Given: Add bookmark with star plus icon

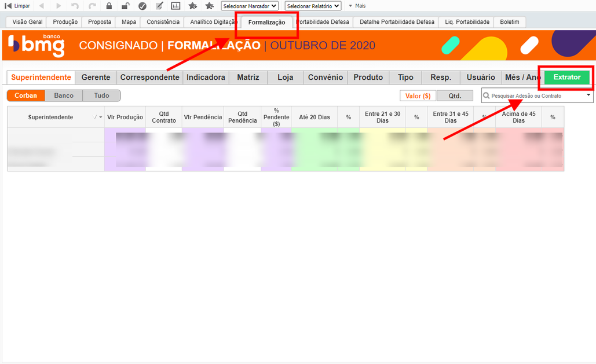Looking at the screenshot, I should [193, 6].
